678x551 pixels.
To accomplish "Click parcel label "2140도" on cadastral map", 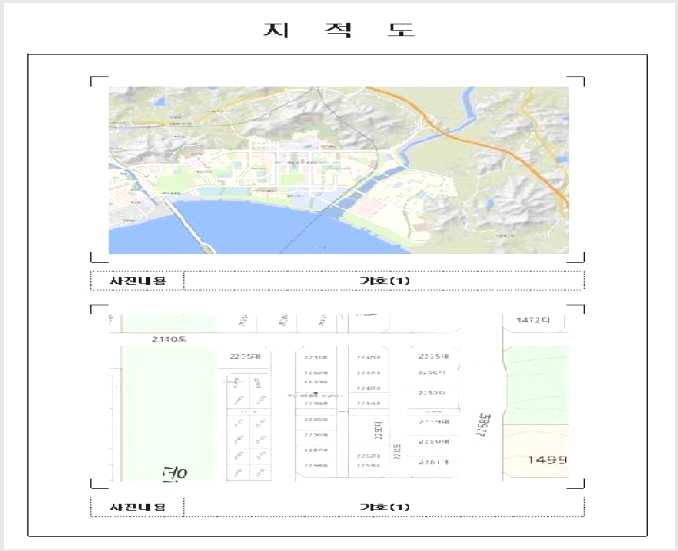I will tap(169, 340).
